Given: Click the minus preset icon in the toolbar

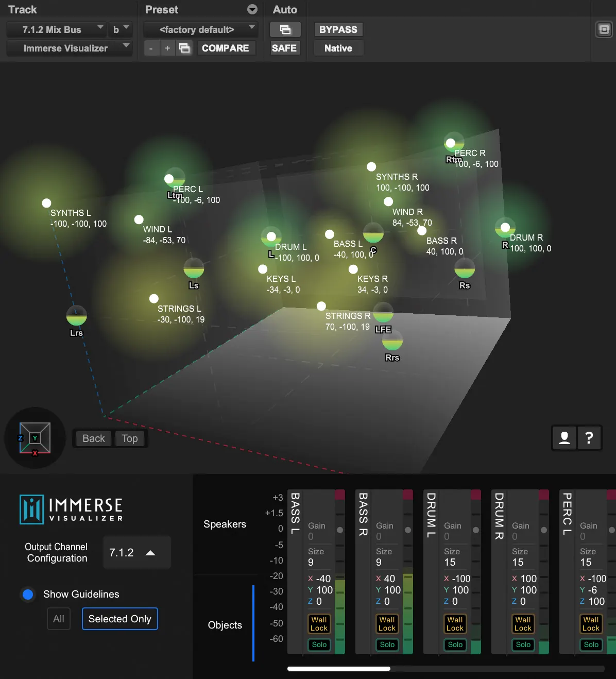Looking at the screenshot, I should coord(151,48).
